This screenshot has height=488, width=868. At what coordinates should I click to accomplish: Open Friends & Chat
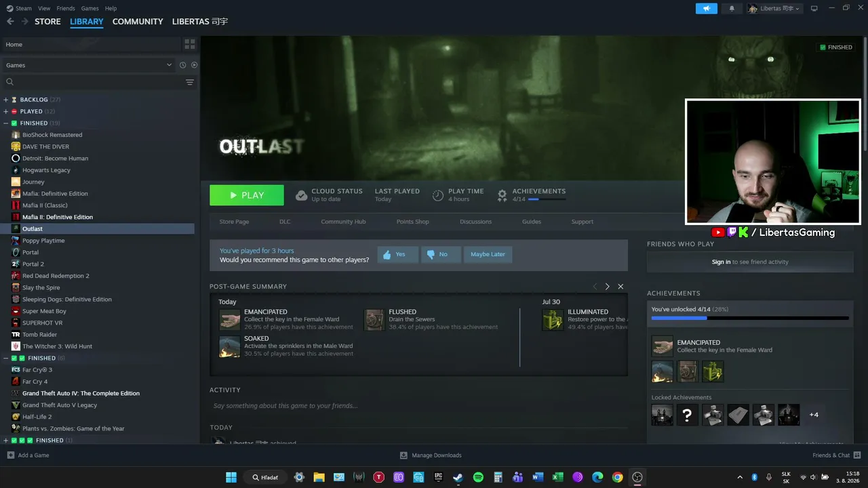[x=837, y=455]
